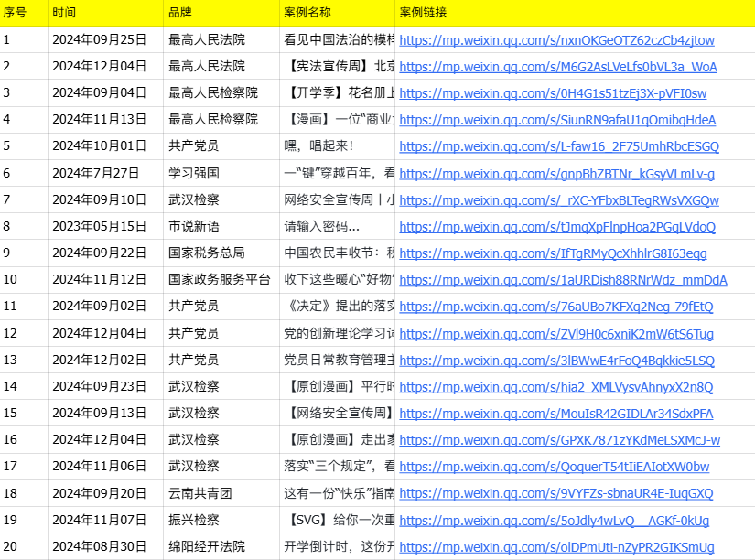755x560 pixels.
Task: Open the link ending in 9VYFZs-sbnaUR4E-IuqGXQ
Action: 556,493
